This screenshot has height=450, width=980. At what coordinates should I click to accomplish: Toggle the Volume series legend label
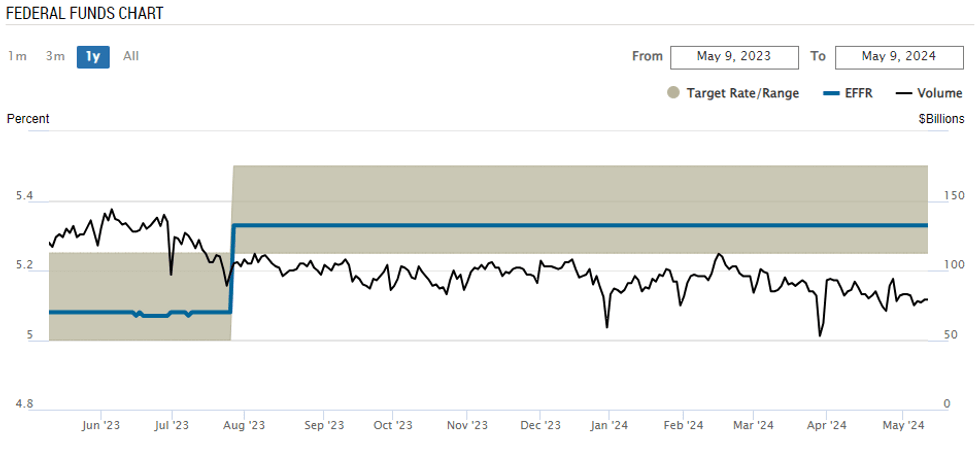click(x=939, y=93)
